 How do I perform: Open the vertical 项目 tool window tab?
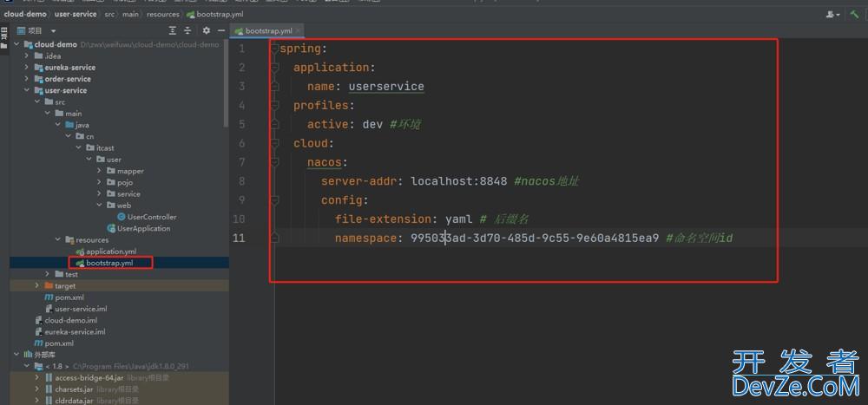pos(3,36)
